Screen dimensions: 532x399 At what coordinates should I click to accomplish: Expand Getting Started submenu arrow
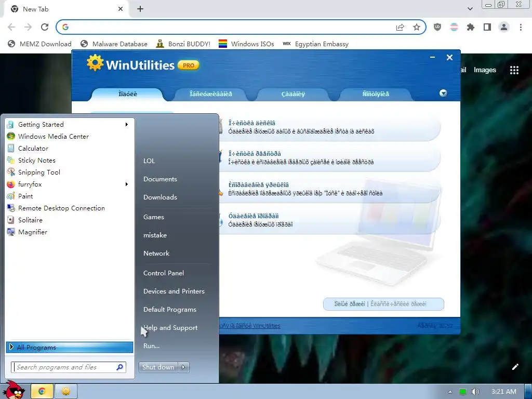coord(127,125)
